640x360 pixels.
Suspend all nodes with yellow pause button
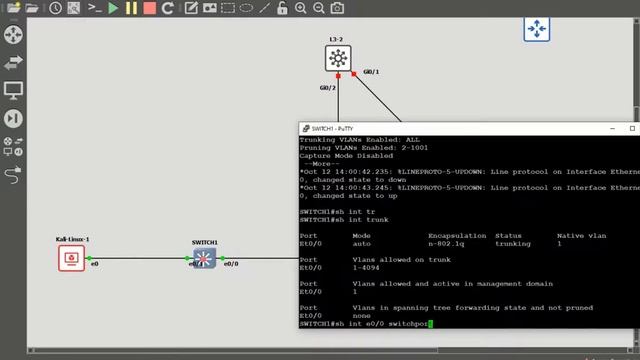131,8
